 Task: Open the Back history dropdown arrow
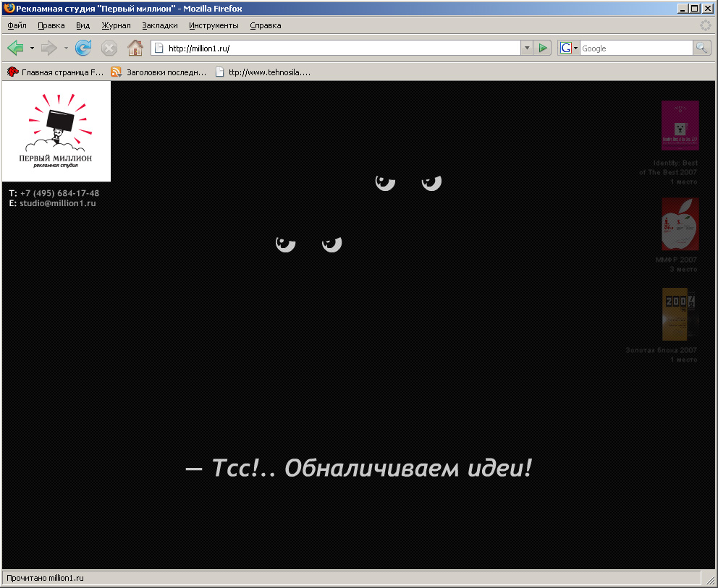coord(32,48)
